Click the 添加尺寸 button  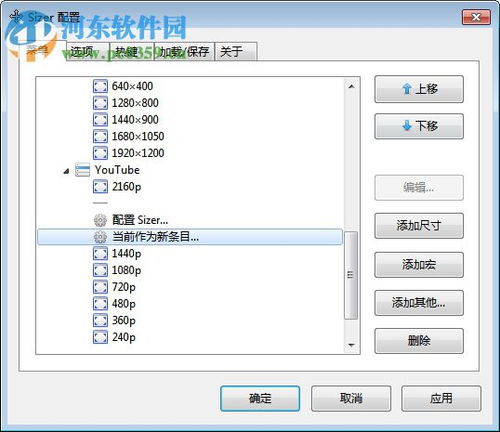[419, 226]
